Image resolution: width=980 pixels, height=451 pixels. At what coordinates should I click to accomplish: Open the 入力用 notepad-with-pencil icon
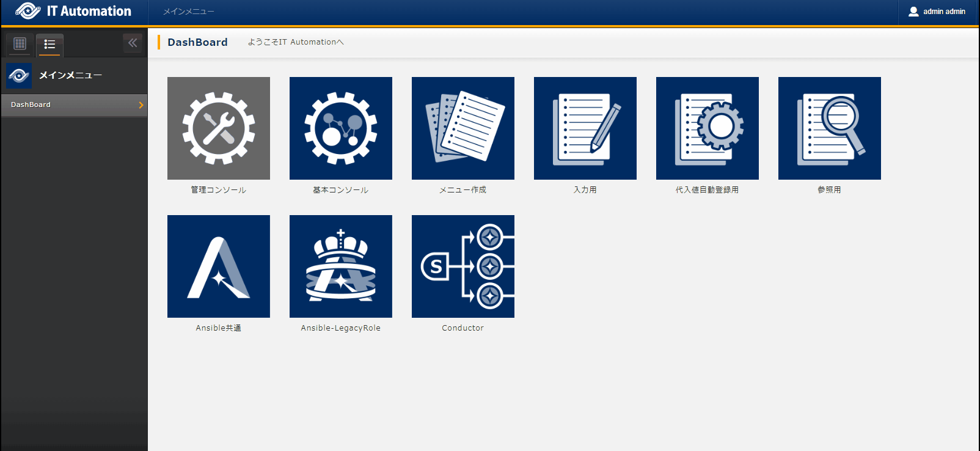pos(585,128)
